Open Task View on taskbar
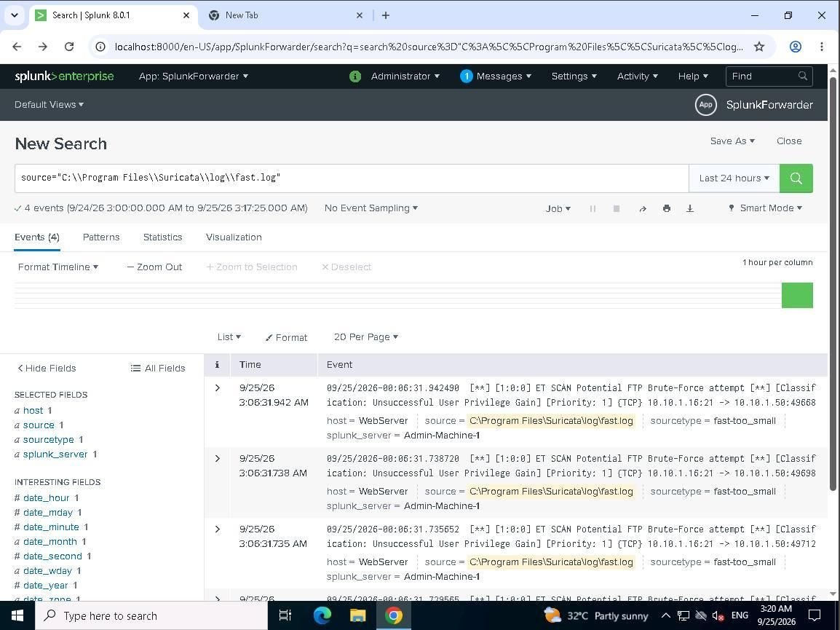Screen dimensions: 840x630 point(285,615)
